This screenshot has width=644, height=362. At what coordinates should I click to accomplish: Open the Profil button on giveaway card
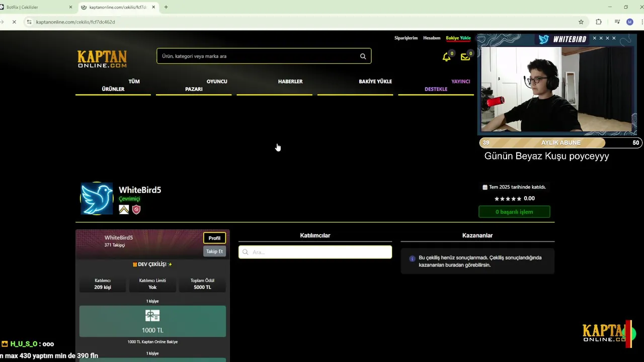tap(214, 238)
